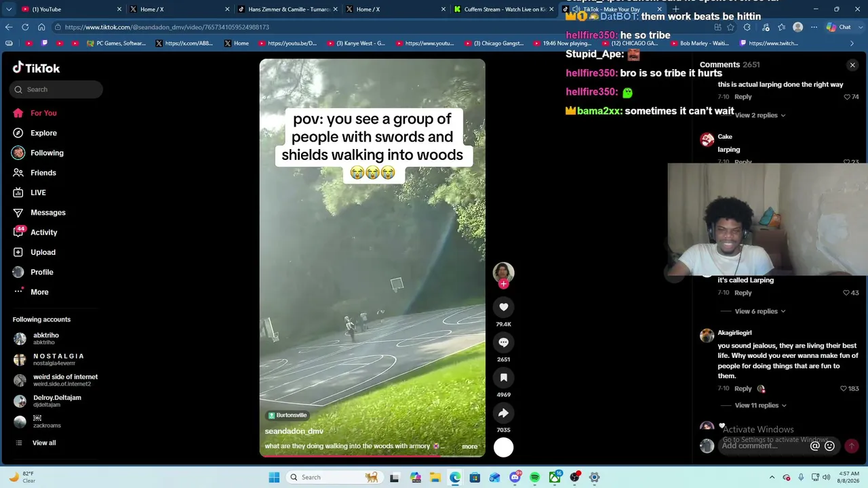
Task: Open the Delroy.Deltajam account
Action: click(x=58, y=401)
